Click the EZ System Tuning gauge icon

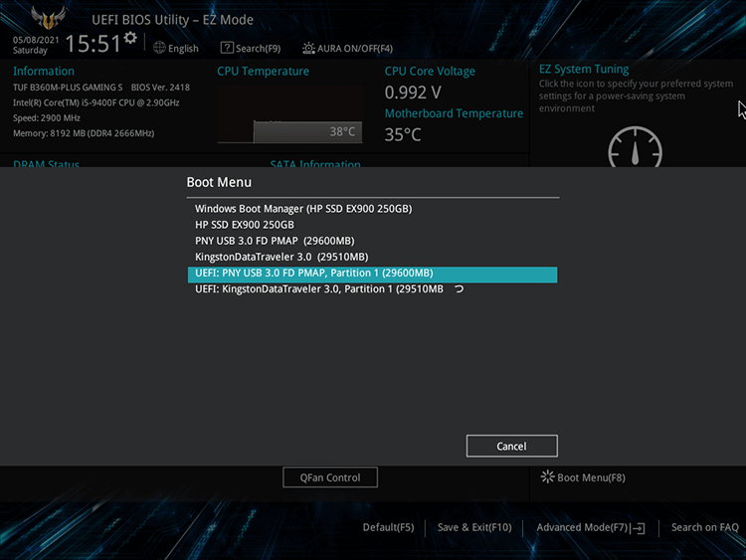click(636, 146)
